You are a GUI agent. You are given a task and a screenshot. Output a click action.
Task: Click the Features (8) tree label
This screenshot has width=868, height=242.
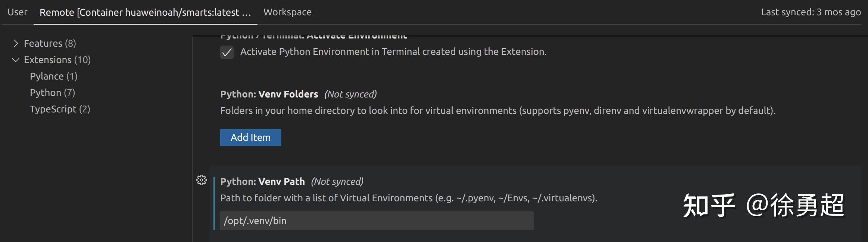pyautogui.click(x=50, y=44)
